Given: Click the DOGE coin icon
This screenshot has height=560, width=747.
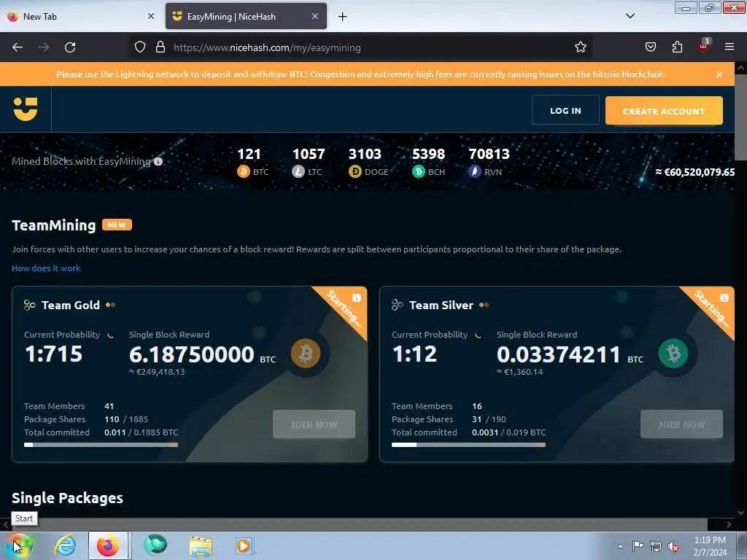Looking at the screenshot, I should click(x=355, y=171).
